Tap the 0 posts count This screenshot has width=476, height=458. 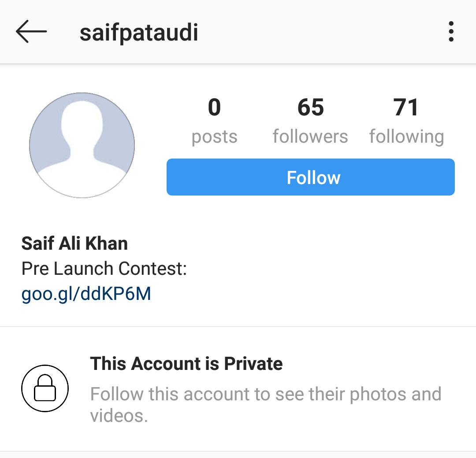pyautogui.click(x=214, y=121)
